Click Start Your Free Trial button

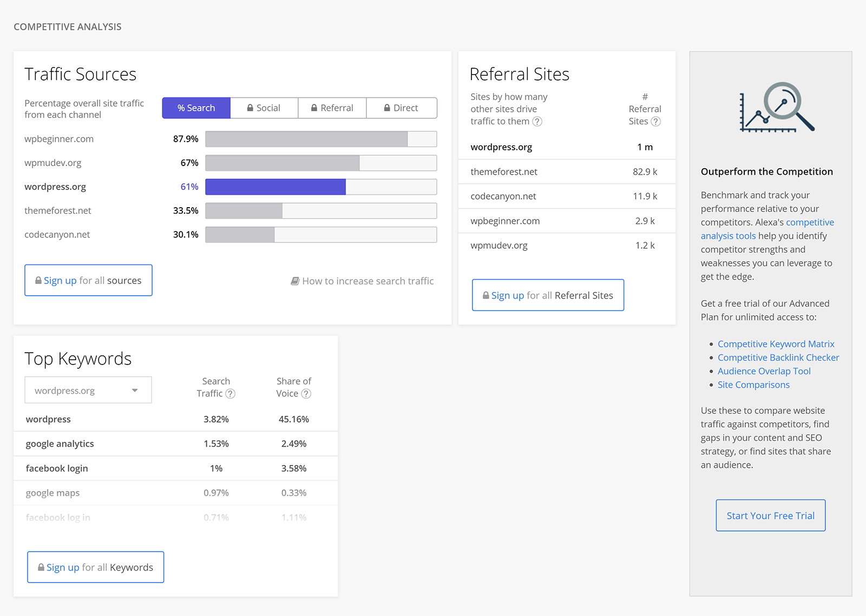click(771, 515)
